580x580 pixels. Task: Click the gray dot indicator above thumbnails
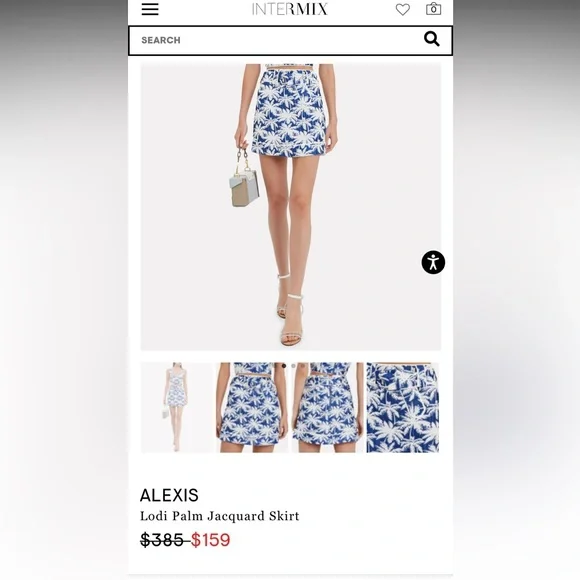pyautogui.click(x=293, y=366)
